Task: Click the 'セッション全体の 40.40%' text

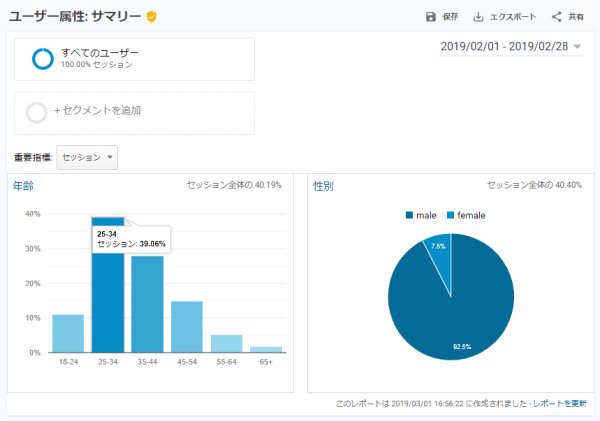Action: pyautogui.click(x=535, y=185)
